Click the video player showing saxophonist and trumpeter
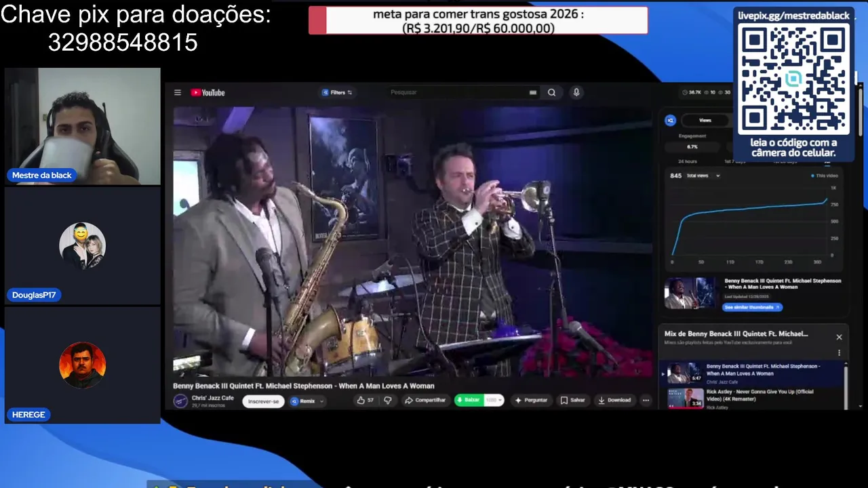This screenshot has width=868, height=488. pos(412,241)
